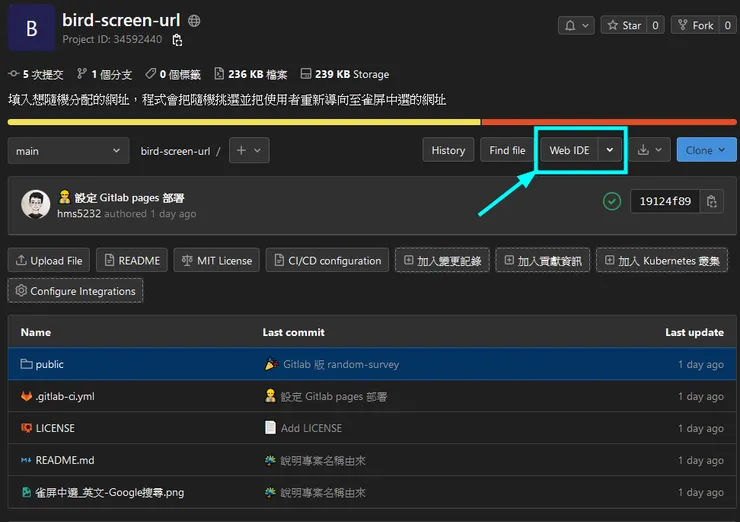Open the Web IDE
Screen dimensions: 740x522
tap(569, 150)
